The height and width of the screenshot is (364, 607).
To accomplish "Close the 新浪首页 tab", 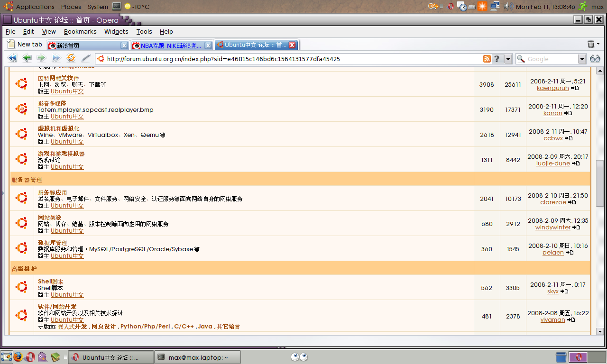I will [124, 45].
